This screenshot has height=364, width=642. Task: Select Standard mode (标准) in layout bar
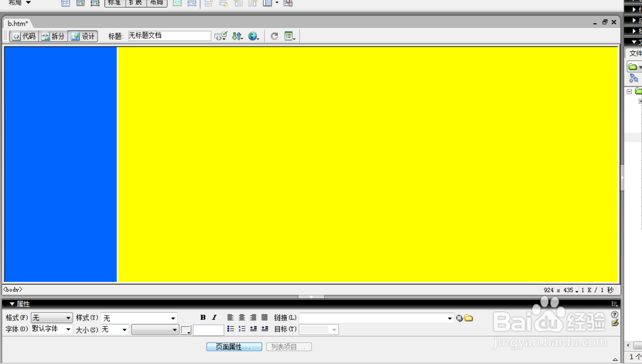115,3
